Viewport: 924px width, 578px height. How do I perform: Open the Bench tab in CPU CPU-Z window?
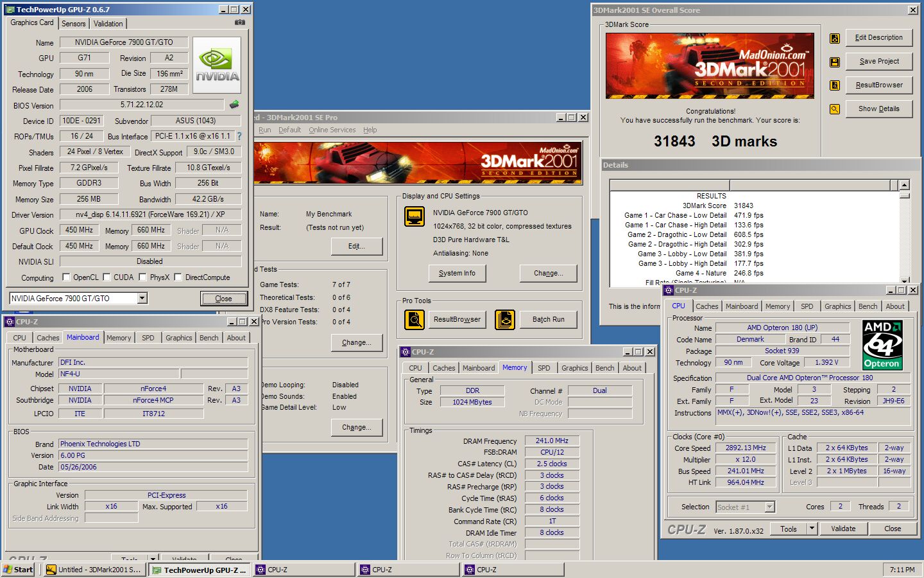point(868,306)
